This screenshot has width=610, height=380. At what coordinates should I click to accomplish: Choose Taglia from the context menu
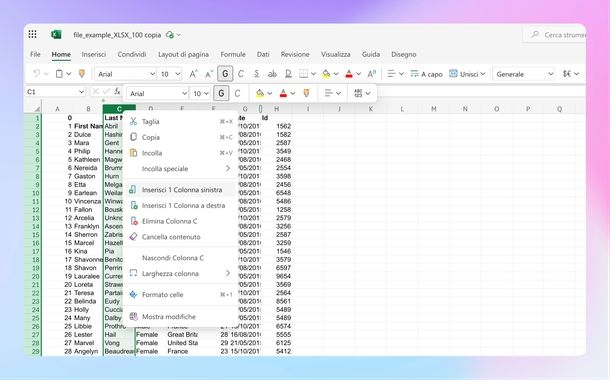tap(181, 122)
